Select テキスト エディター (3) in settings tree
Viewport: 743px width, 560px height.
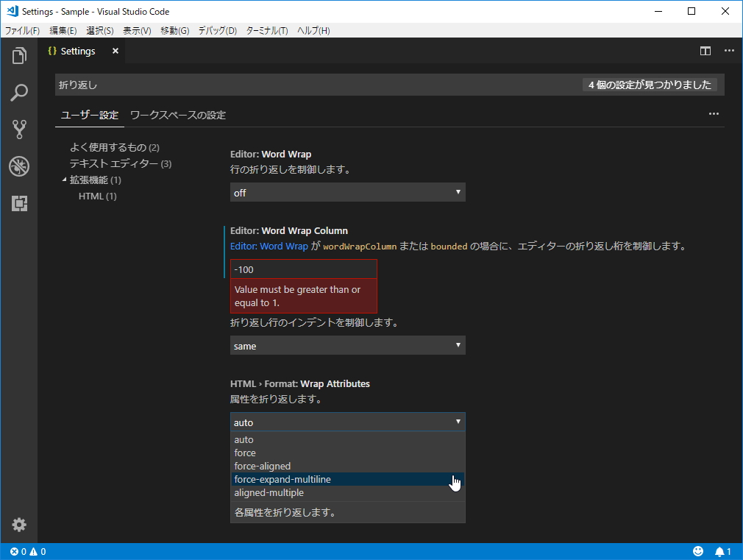(x=121, y=163)
